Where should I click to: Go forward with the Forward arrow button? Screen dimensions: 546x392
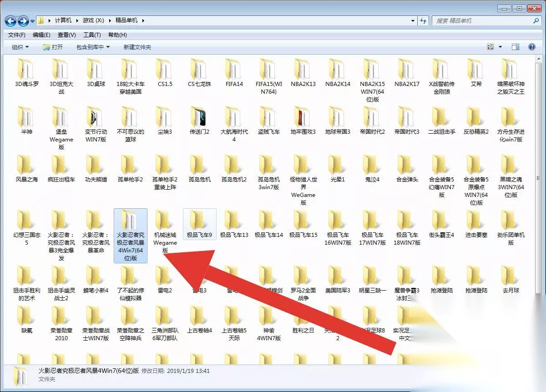23,21
